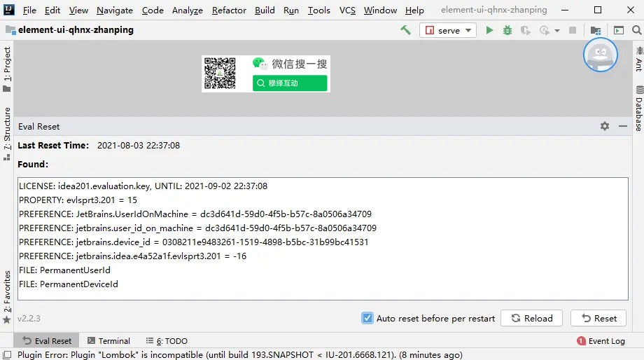Open the Event Log
The image size is (644, 360).
[601, 340]
